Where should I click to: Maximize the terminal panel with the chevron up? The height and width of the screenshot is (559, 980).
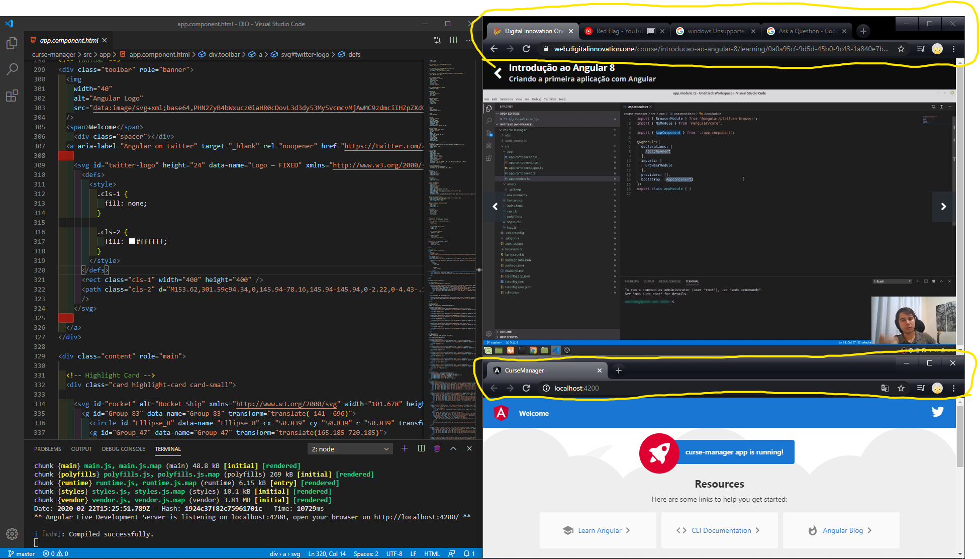tap(453, 448)
